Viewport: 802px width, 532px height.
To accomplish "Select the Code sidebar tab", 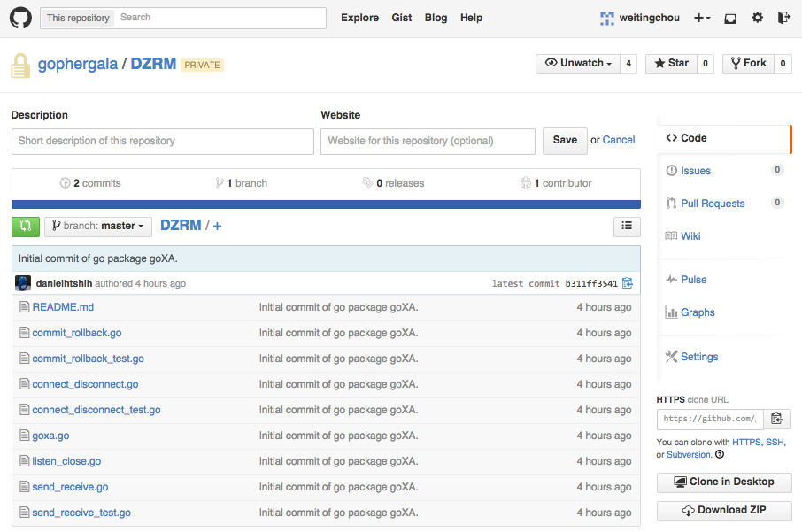I will click(724, 138).
